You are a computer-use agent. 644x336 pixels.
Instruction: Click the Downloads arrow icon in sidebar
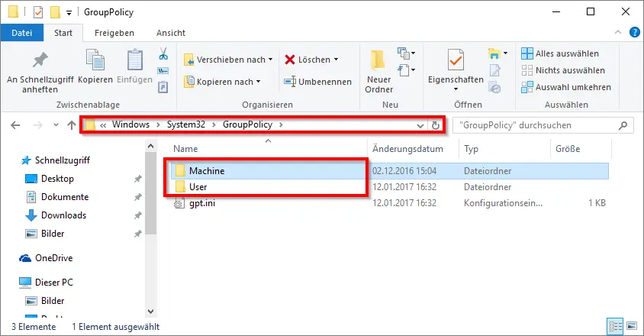31,215
